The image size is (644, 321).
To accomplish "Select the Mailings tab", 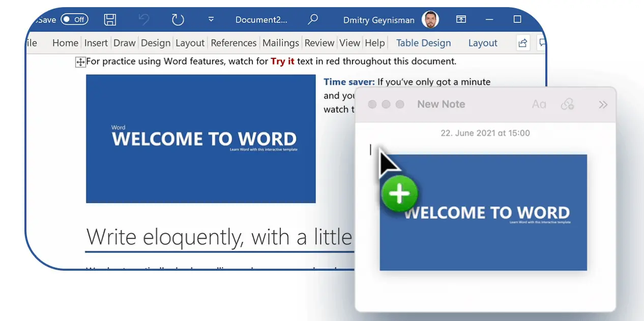I will 281,43.
